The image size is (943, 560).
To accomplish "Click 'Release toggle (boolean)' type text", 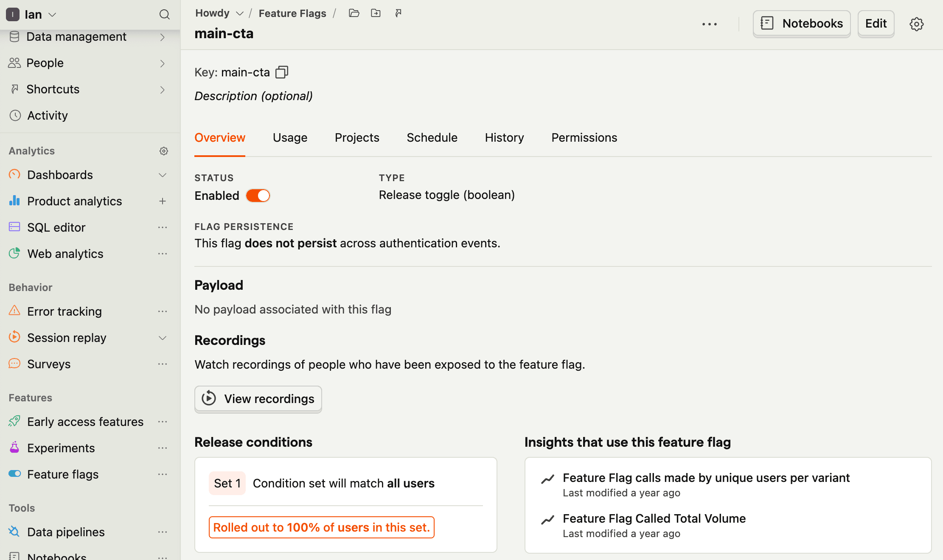I will (446, 195).
